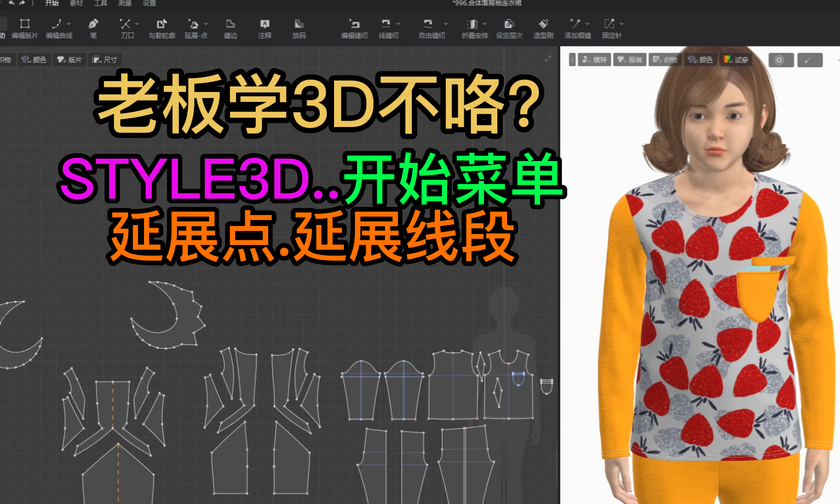Open the 开始 start menu tab
The height and width of the screenshot is (504, 840).
[52, 3]
